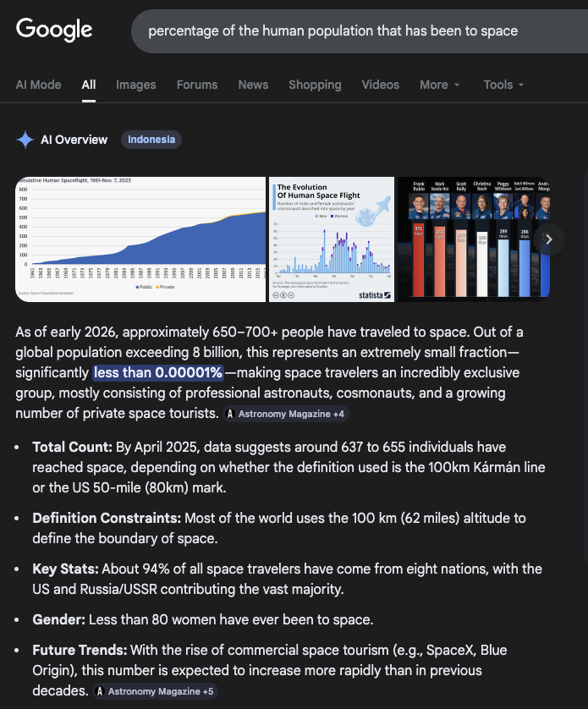588x709 pixels.
Task: Click the Indonesia location chip
Action: (151, 140)
